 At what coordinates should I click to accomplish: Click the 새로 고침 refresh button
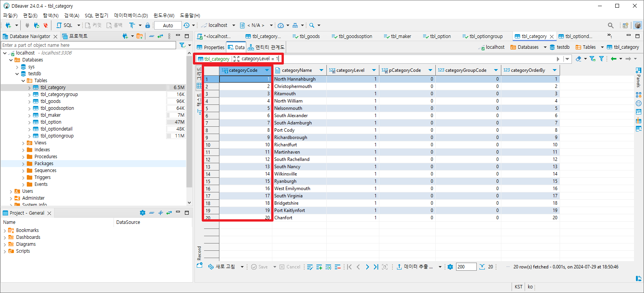(x=221, y=267)
